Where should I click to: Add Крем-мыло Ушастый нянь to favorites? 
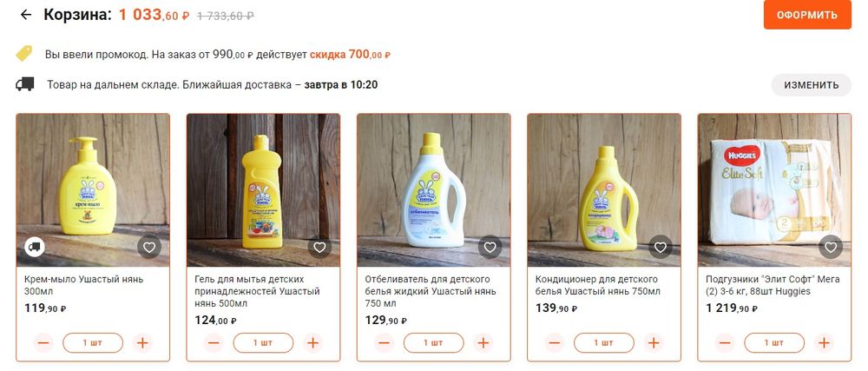pos(149,248)
